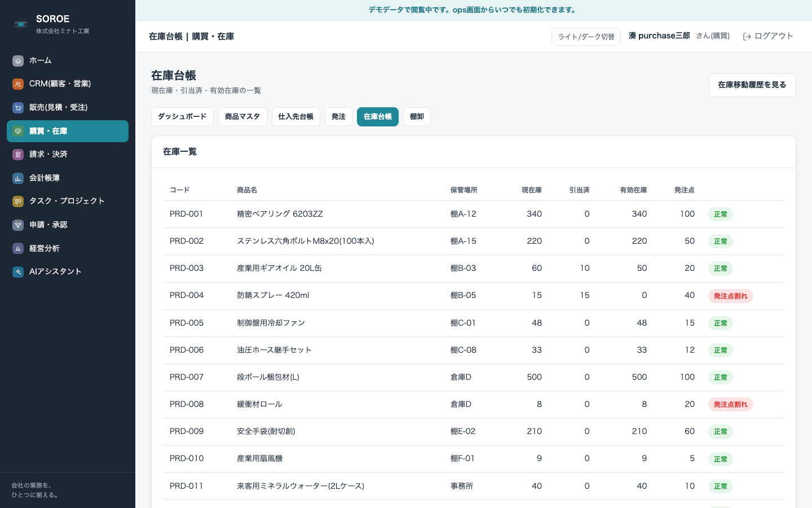
Task: Click storage location 棚C-08
Action: pyautogui.click(x=464, y=350)
